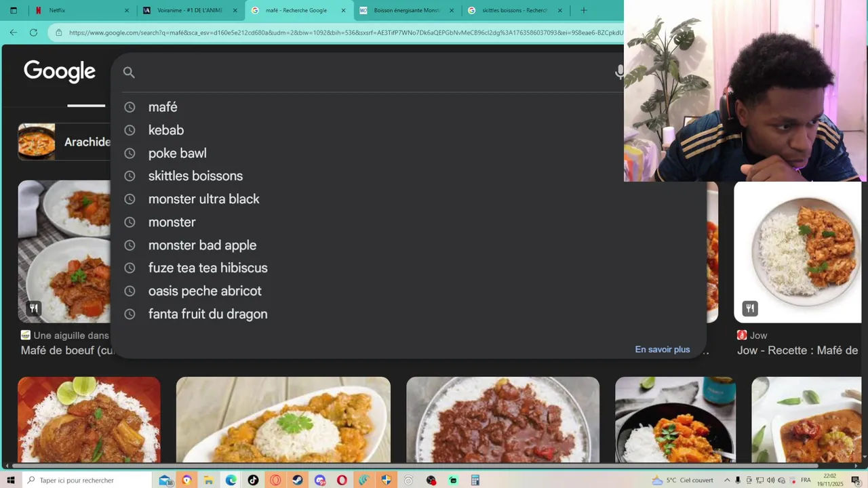
Task: Open the tab actions menu icon
Action: [x=13, y=10]
